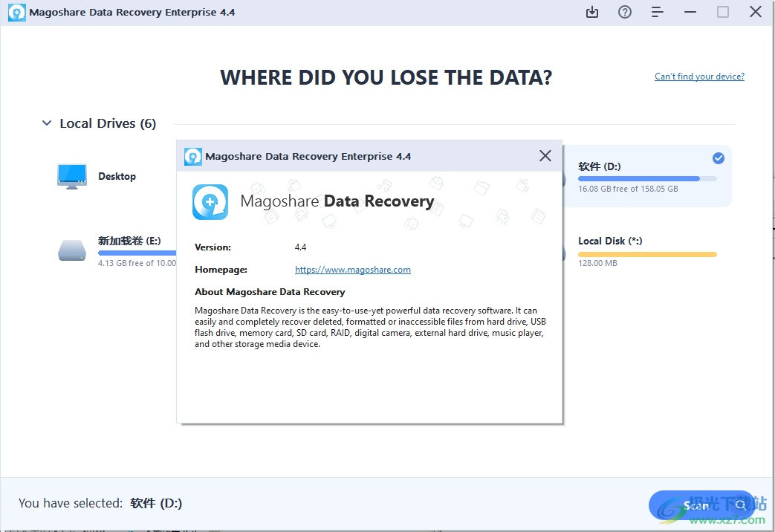
Task: Click the 新加载卷 (E:) usage bar
Action: point(137,253)
